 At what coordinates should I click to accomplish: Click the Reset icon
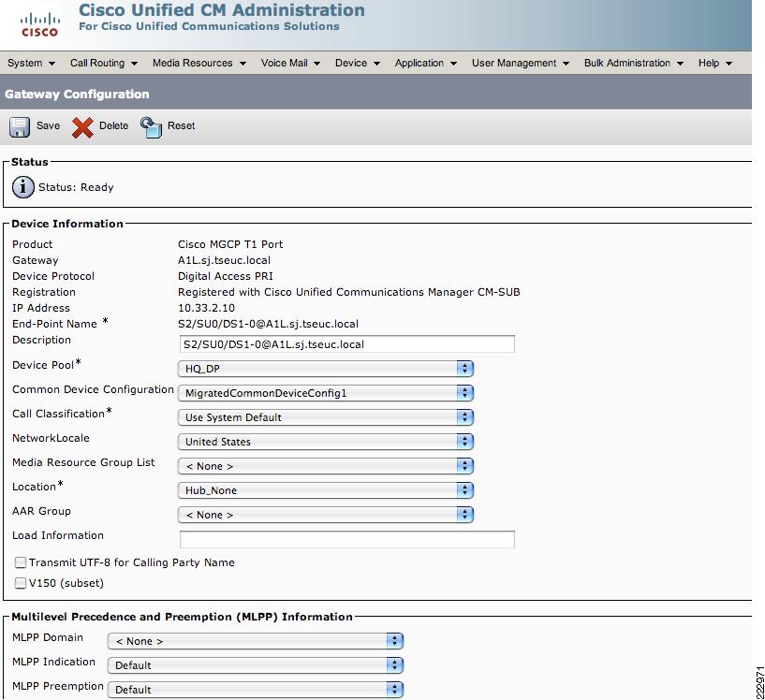coord(151,127)
